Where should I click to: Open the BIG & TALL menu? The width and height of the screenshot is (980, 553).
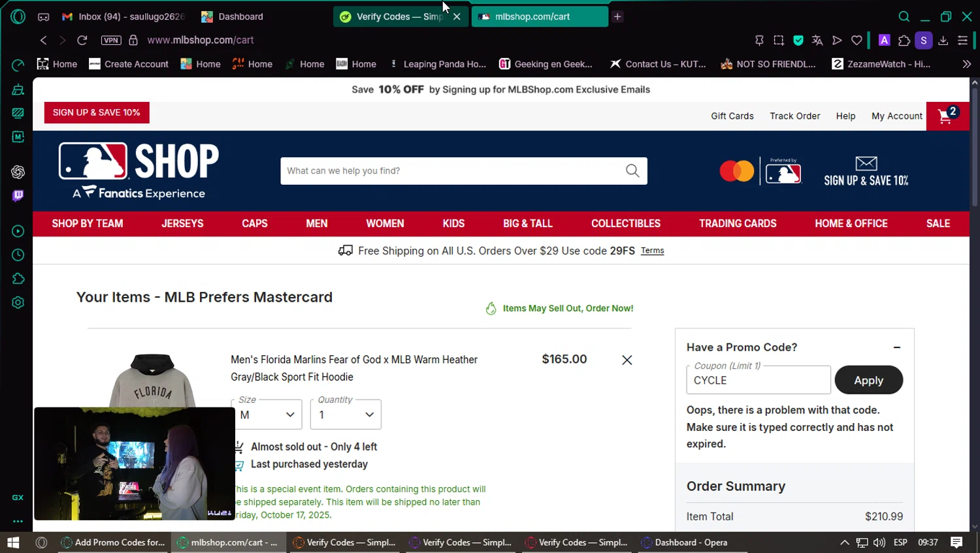tap(528, 223)
